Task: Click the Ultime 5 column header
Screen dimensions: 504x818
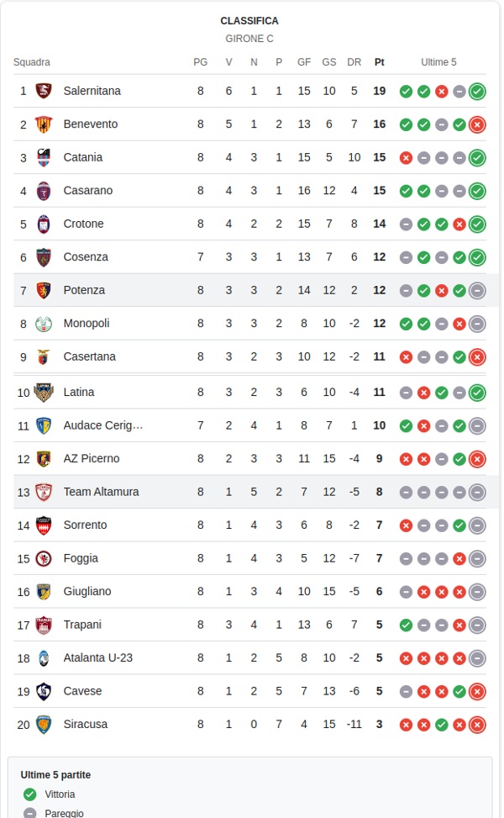Action: click(x=439, y=62)
